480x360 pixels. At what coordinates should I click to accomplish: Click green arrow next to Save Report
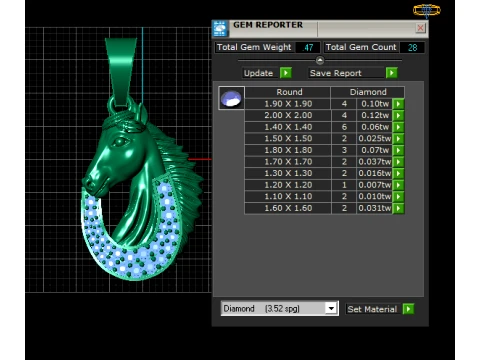(x=392, y=73)
